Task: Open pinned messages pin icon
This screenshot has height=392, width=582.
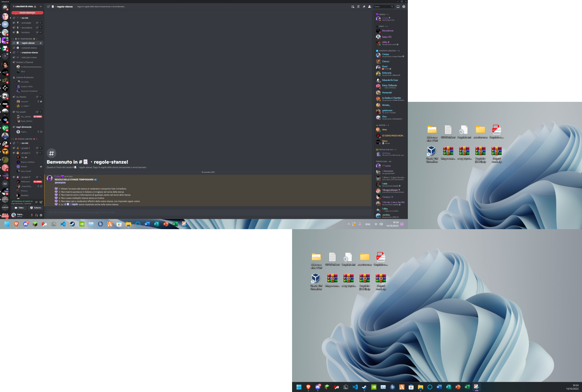Action: coord(364,7)
